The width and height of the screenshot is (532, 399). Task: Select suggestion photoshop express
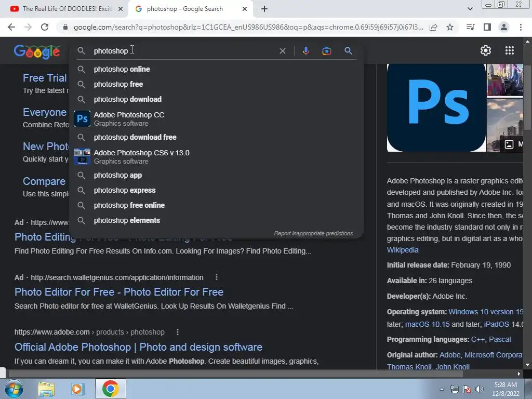[x=217, y=190]
